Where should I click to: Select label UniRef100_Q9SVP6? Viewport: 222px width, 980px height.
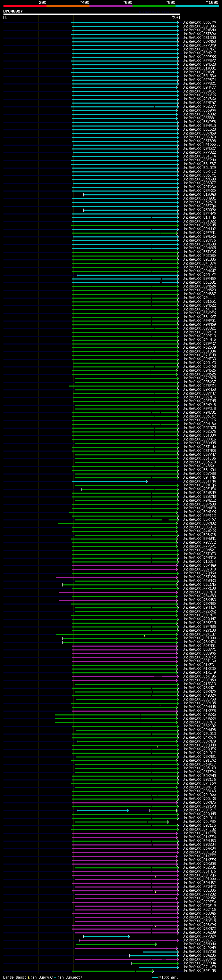[x=199, y=925]
